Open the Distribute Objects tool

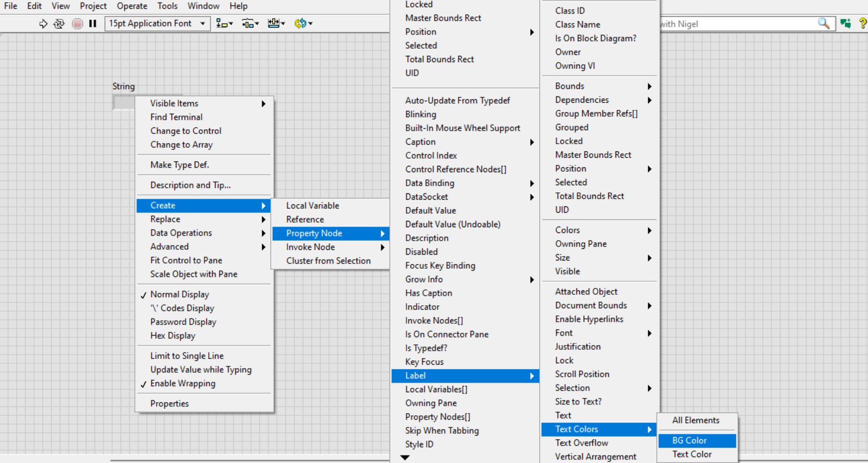250,24
